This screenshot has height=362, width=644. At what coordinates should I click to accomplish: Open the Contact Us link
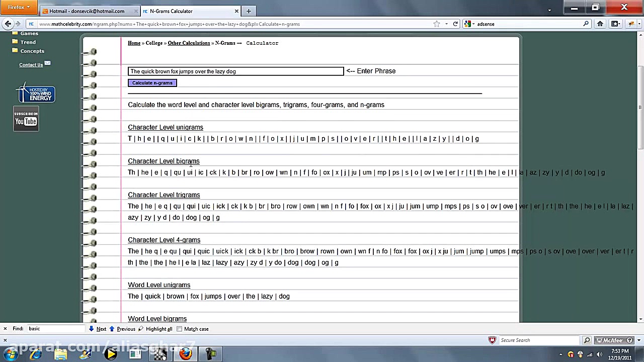coord(31,65)
